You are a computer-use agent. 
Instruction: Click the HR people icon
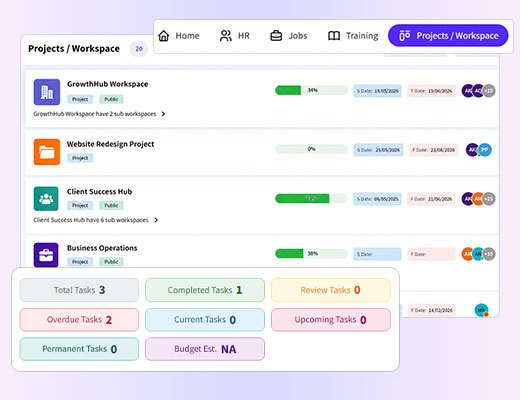(226, 36)
